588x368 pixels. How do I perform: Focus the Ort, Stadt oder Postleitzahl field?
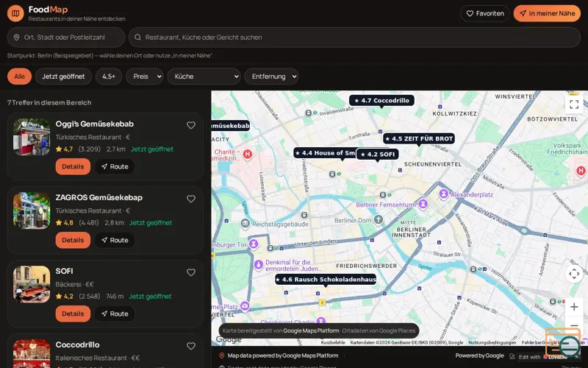tap(66, 38)
